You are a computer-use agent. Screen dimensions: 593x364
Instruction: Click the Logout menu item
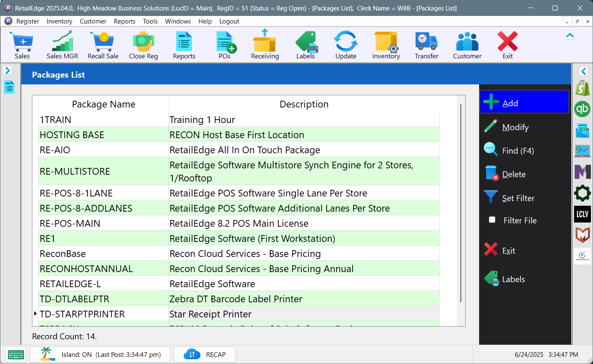coord(229,21)
